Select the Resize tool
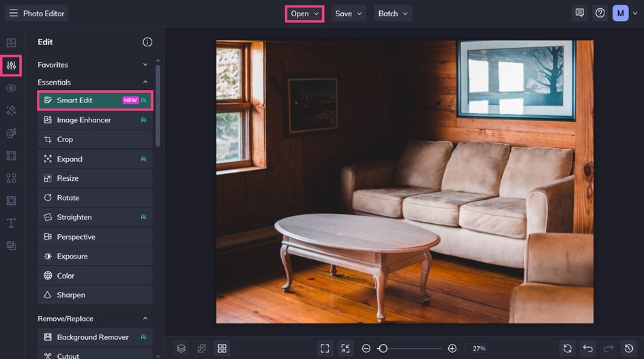Image resolution: width=644 pixels, height=359 pixels. (95, 178)
